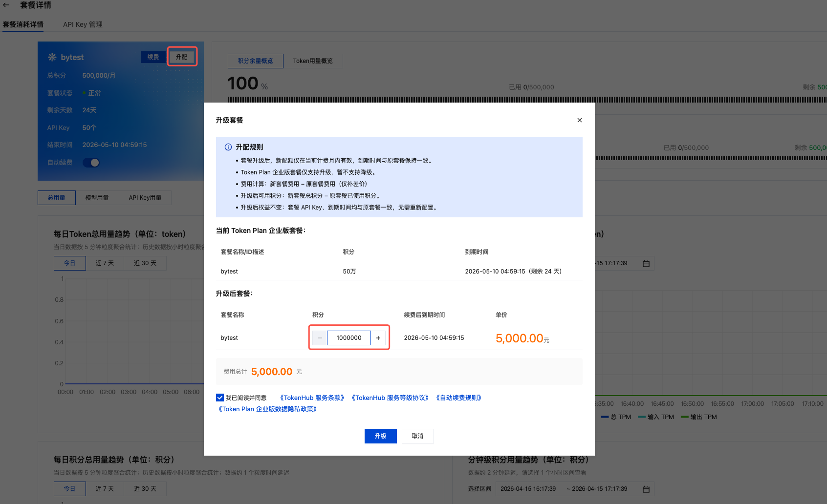Click the 升配 button on the bytest card

182,57
